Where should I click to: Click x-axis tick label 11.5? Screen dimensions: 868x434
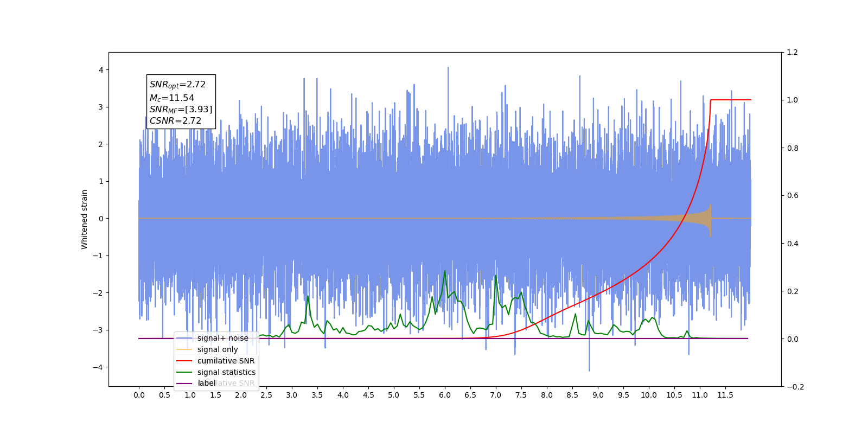[x=725, y=395]
